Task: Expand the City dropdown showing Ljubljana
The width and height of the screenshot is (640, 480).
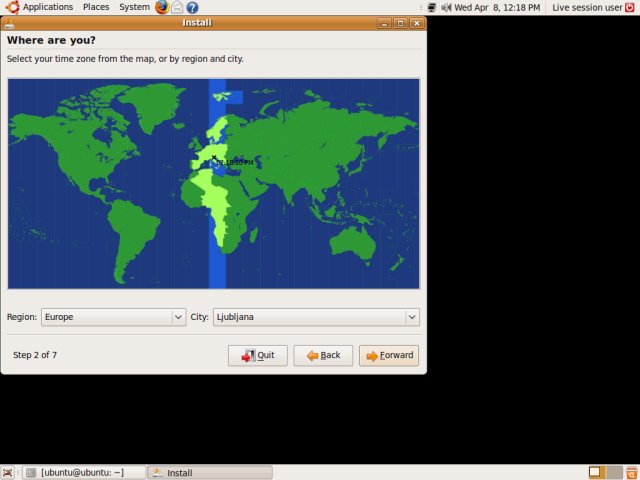Action: tap(316, 317)
